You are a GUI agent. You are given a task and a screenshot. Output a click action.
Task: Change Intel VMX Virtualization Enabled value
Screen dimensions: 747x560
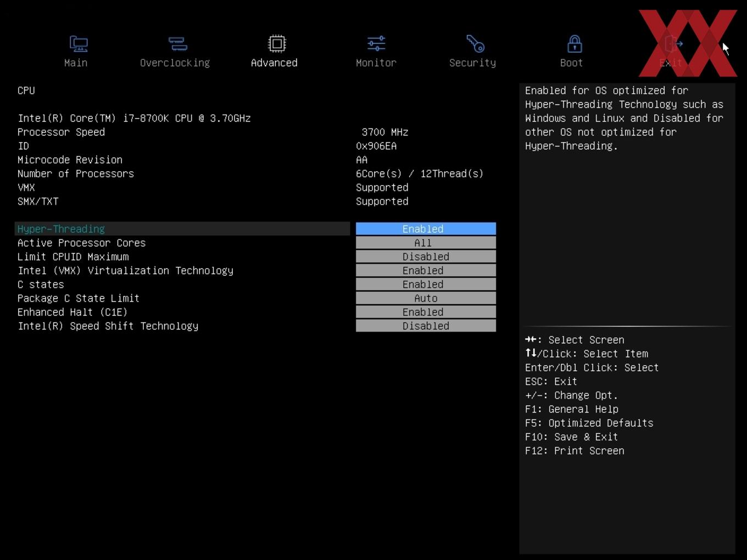[426, 270]
